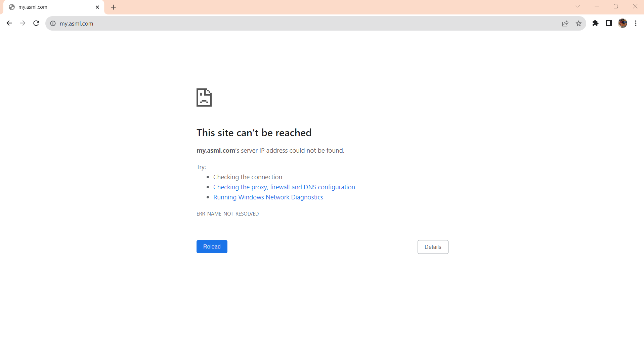Click the forward navigation arrow
Screen dimensions: 644x346
click(x=23, y=23)
